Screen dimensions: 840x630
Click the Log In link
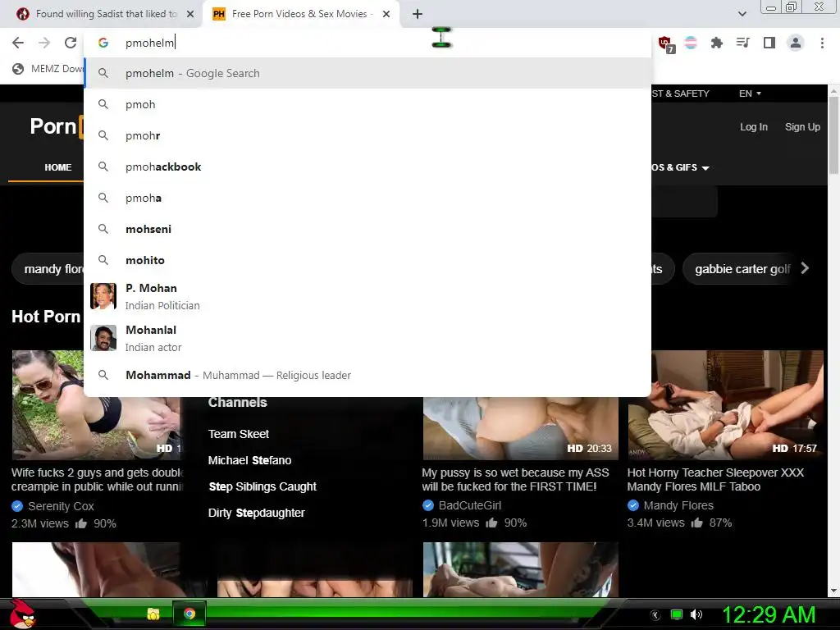754,127
